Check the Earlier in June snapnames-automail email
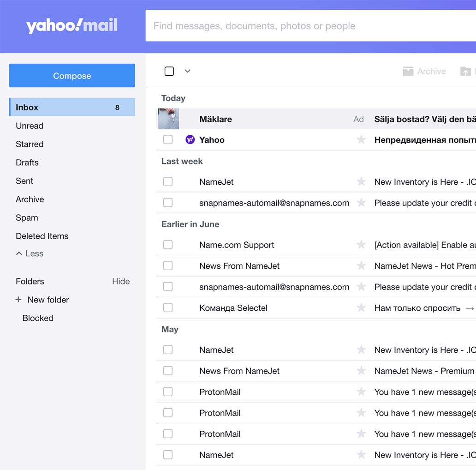The height and width of the screenshot is (470, 476). coord(168,287)
